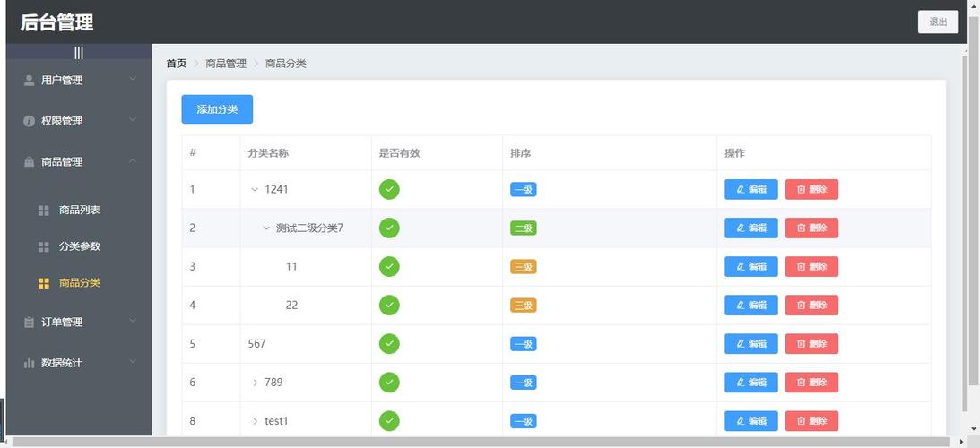This screenshot has width=980, height=448.
Task: Click the grid icon beside 商品列表
Action: pyautogui.click(x=44, y=211)
